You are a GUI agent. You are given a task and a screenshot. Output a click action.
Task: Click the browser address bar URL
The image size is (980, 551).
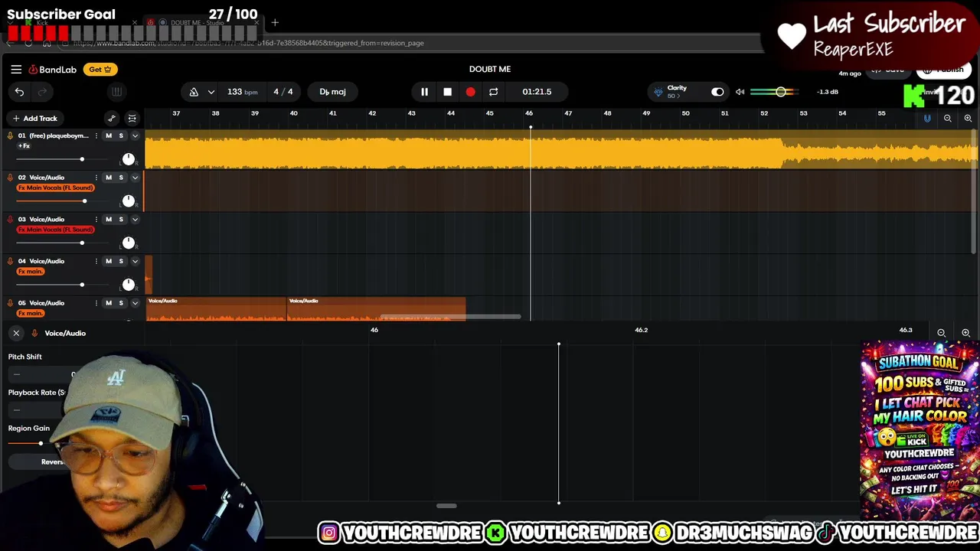250,43
